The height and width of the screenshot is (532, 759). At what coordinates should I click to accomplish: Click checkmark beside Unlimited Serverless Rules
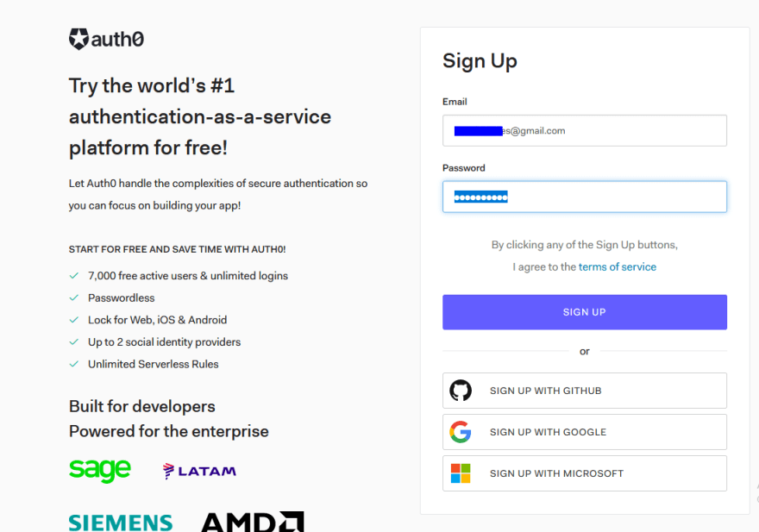point(74,364)
